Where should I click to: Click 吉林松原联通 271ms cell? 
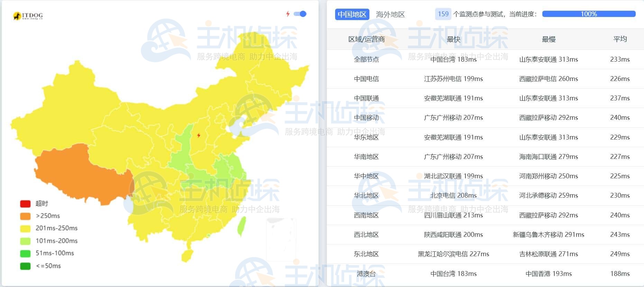click(549, 254)
